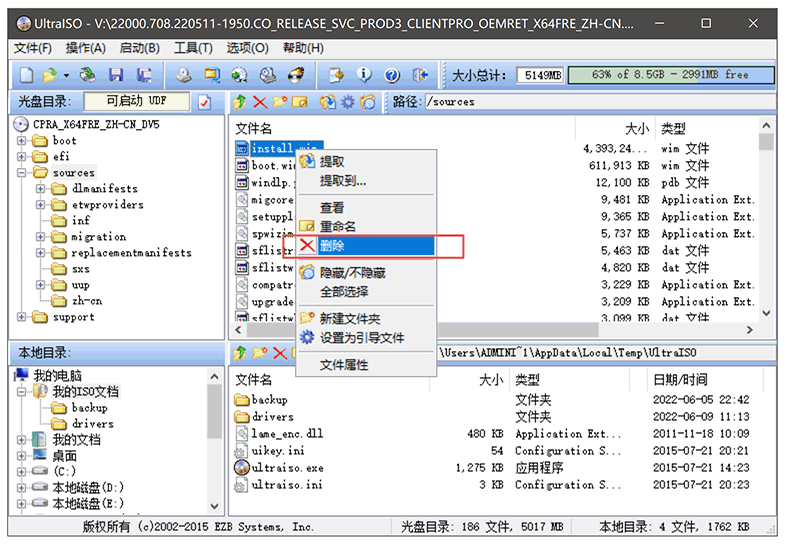
Task: Click the New blank document toolbar icon
Action: pos(27,75)
